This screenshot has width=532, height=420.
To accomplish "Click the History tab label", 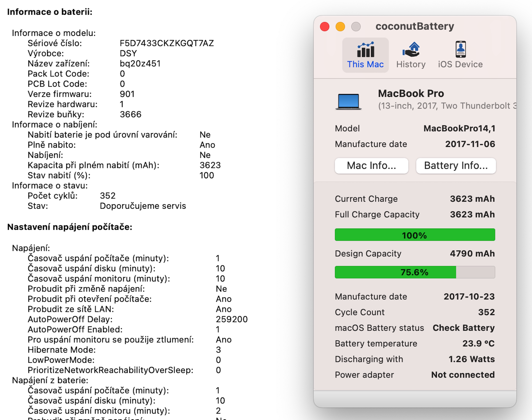I will coord(411,65).
